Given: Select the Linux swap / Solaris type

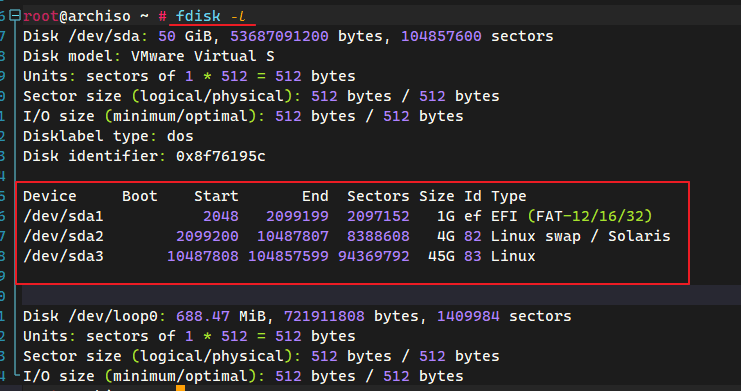Looking at the screenshot, I should tap(580, 236).
